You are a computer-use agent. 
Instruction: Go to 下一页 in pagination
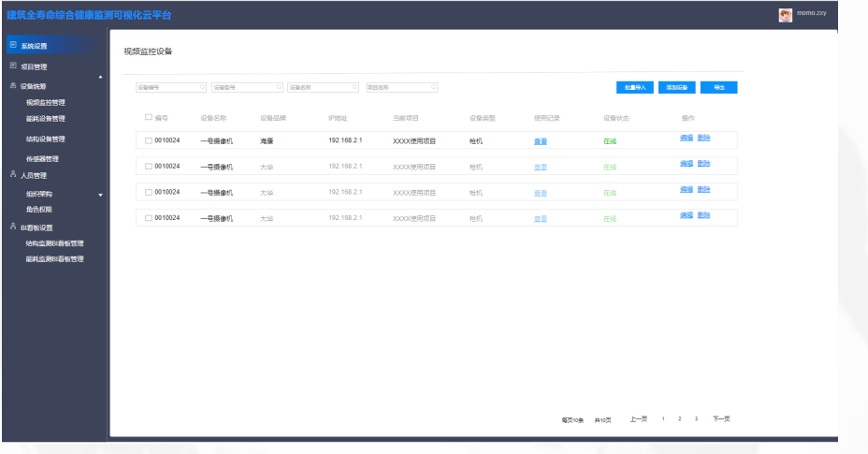point(721,419)
